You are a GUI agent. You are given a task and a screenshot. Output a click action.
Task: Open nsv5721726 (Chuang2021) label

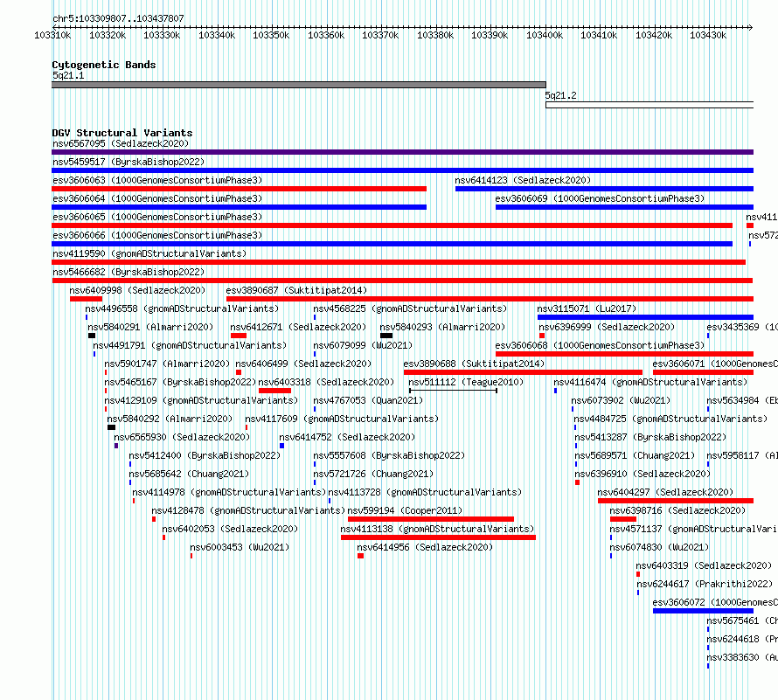point(373,474)
